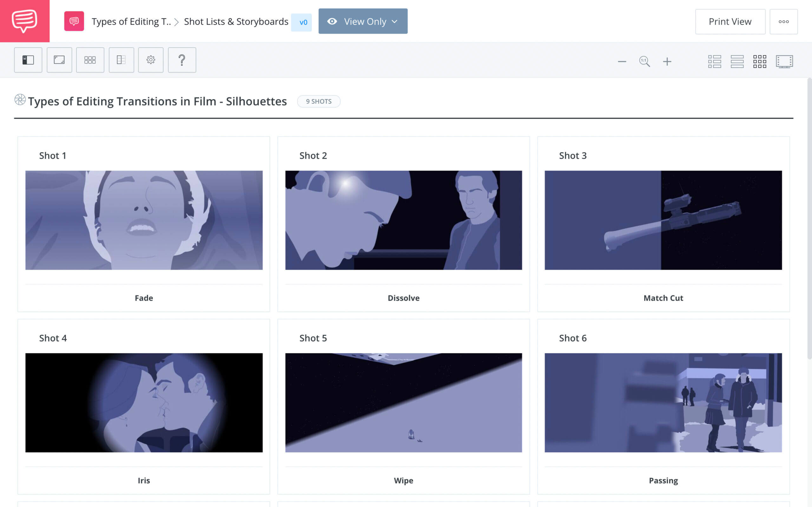This screenshot has height=507, width=812.
Task: Click the sidebar toggle panel icon
Action: click(x=28, y=60)
